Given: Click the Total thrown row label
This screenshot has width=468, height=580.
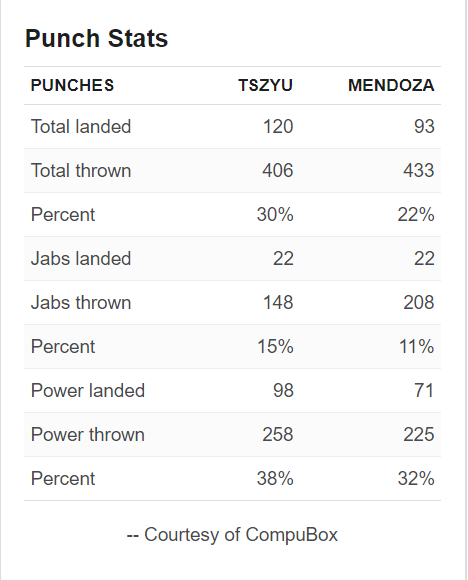Looking at the screenshot, I should pos(81,171).
